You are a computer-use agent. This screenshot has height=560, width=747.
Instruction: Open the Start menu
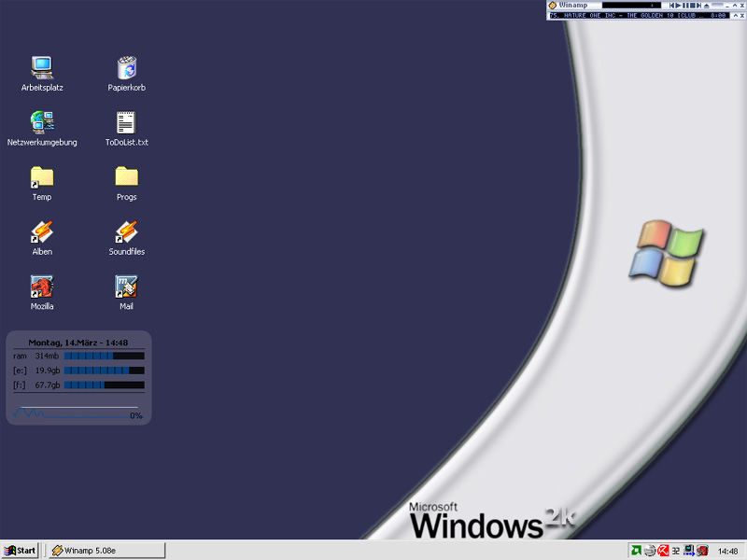pos(20,551)
